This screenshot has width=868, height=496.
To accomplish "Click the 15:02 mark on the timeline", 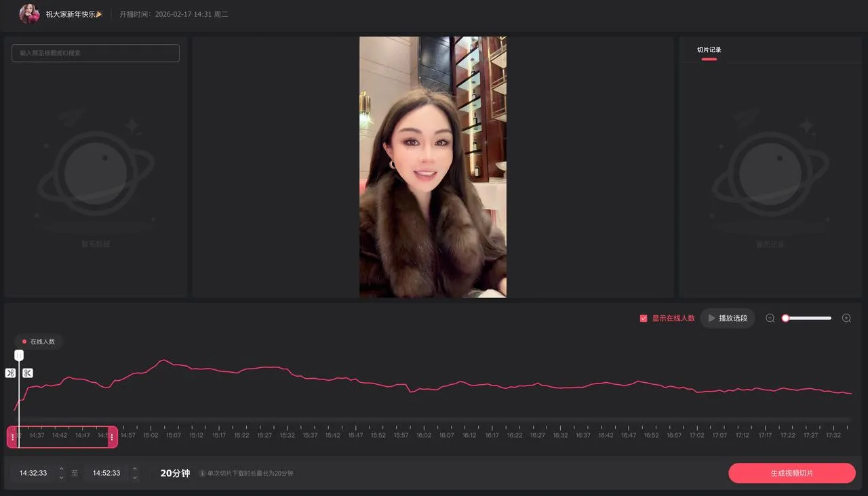I will [151, 435].
